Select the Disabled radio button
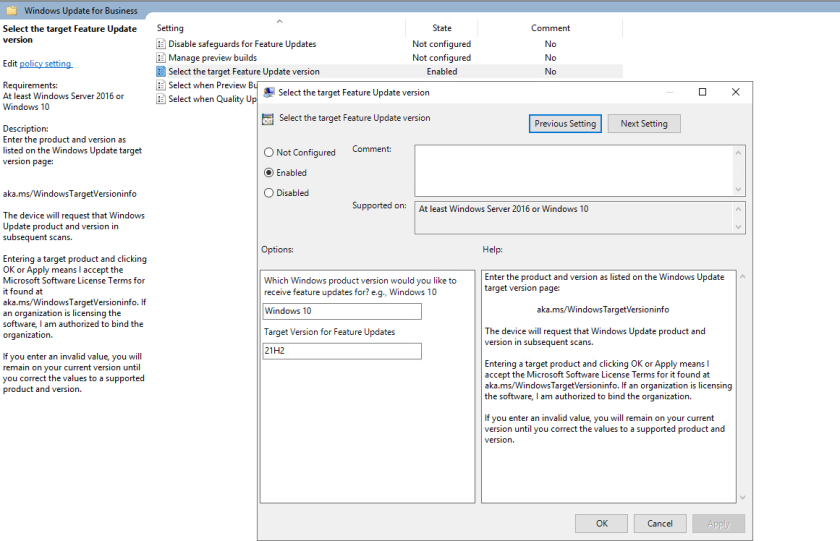This screenshot has height=541, width=840. click(x=269, y=193)
